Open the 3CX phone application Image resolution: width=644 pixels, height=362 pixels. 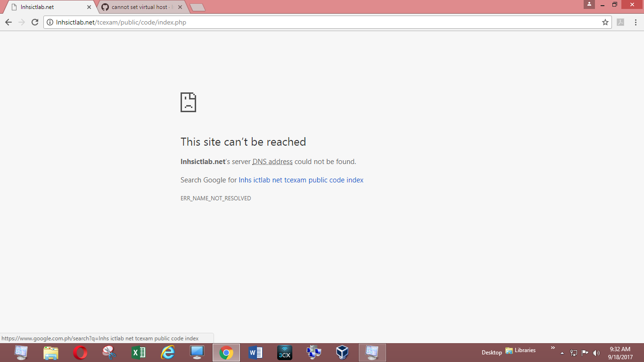tap(285, 352)
